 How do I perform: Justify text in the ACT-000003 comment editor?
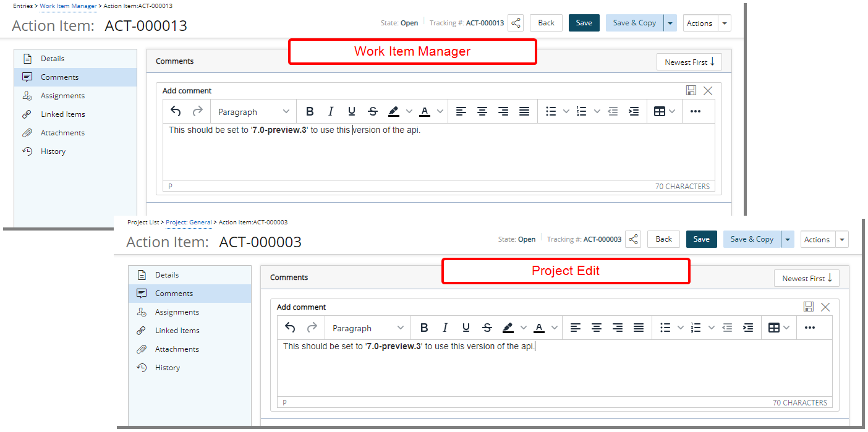coord(639,328)
